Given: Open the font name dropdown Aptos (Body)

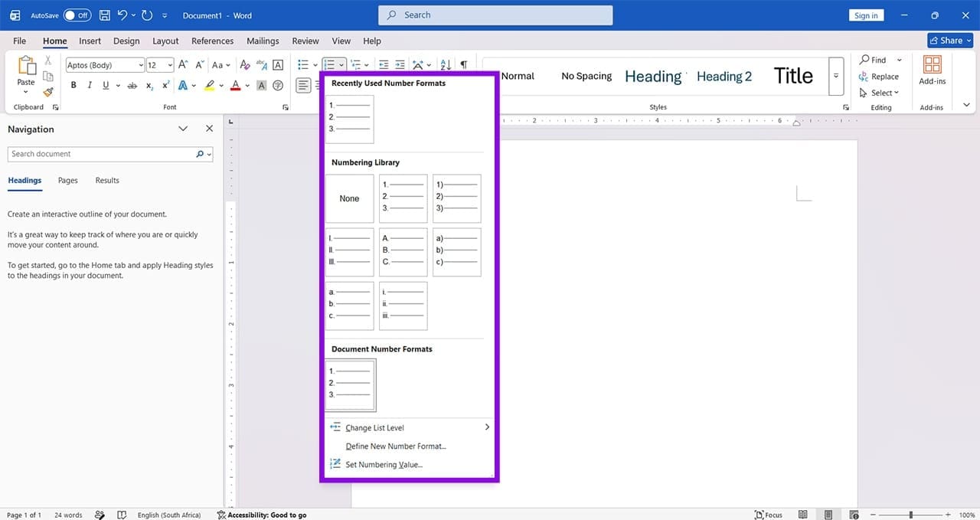Looking at the screenshot, I should [x=140, y=65].
